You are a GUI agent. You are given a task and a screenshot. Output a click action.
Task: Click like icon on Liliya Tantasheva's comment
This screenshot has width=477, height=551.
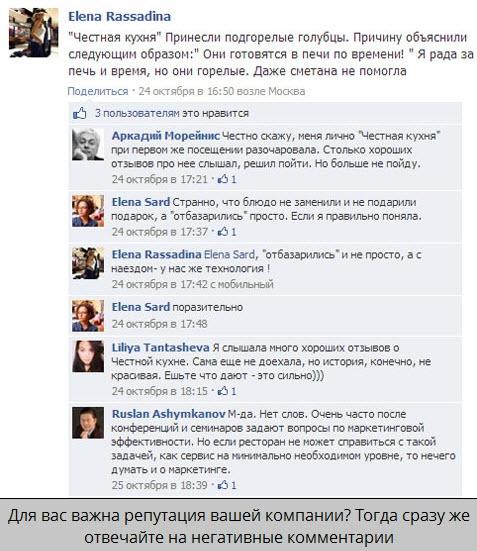tap(223, 391)
